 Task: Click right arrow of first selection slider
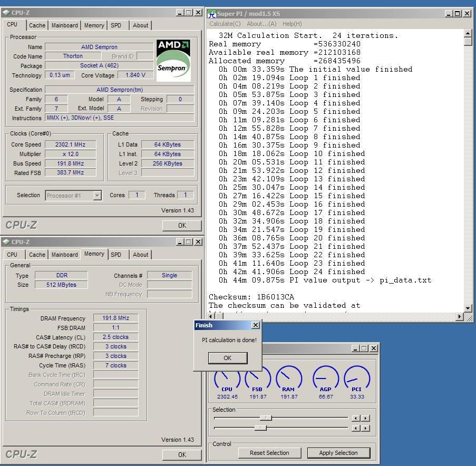pos(366,419)
